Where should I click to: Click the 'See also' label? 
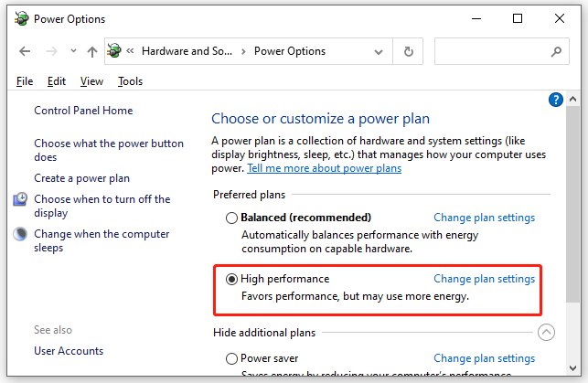[53, 330]
